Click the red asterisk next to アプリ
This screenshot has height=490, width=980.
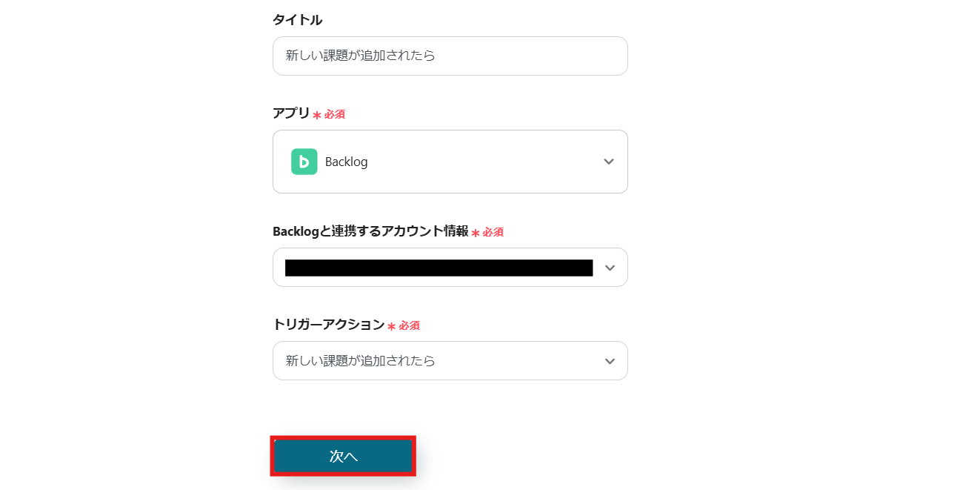tap(317, 115)
